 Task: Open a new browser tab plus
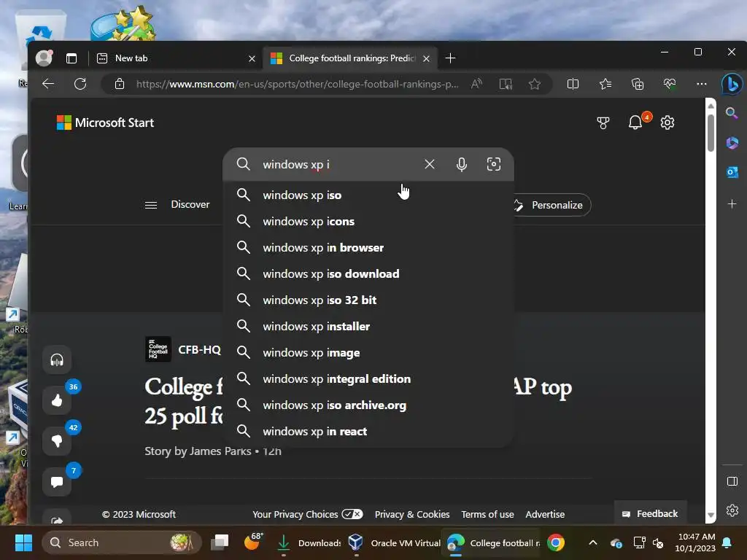450,58
